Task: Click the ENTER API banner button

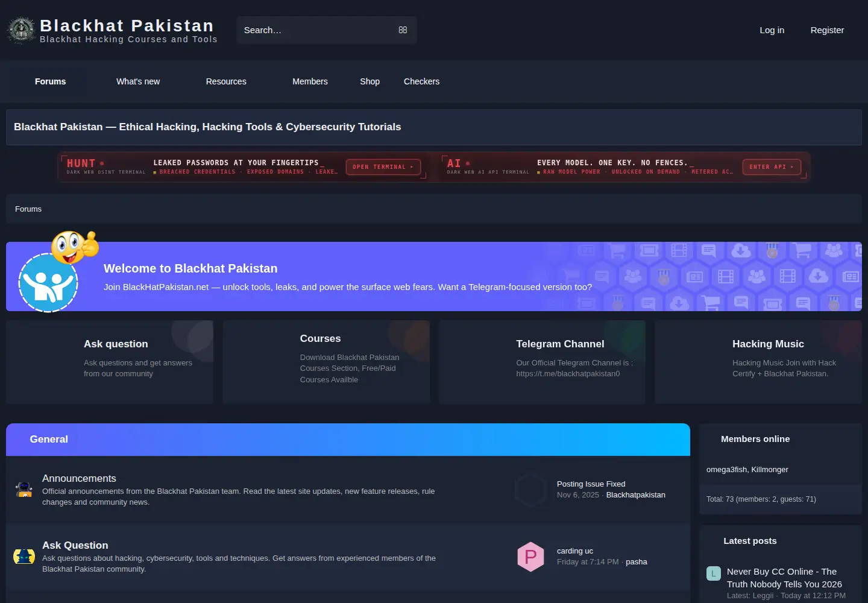Action: 772,167
